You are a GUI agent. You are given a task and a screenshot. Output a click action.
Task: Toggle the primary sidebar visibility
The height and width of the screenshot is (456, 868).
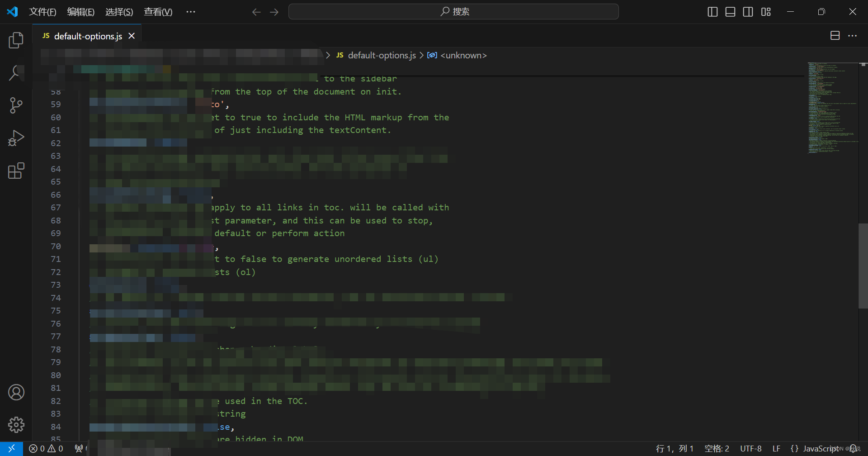[x=712, y=12]
